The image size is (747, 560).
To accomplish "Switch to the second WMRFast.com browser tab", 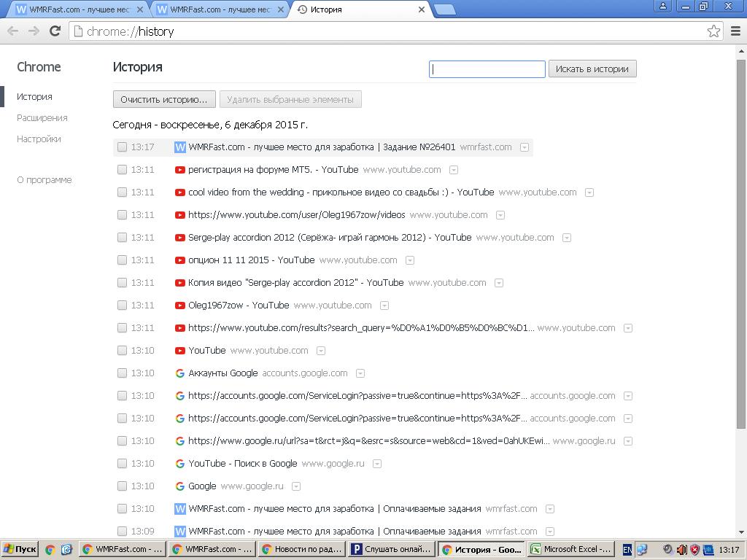I will coord(220,9).
